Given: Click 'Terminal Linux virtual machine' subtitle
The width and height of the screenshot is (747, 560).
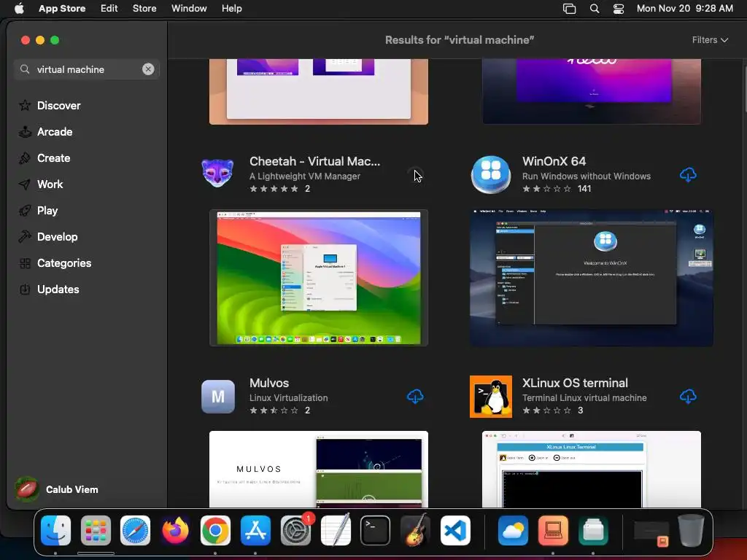Looking at the screenshot, I should [x=584, y=397].
